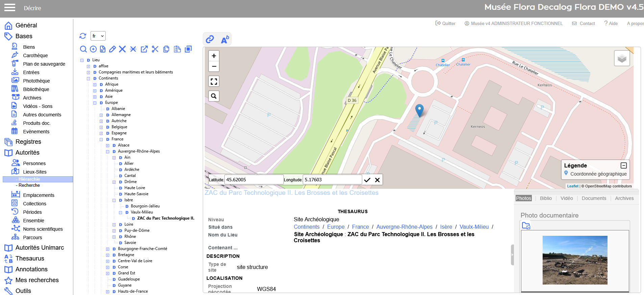Expand the Rhône tree node
Viewport: 644px width, 295px height.
(x=114, y=237)
